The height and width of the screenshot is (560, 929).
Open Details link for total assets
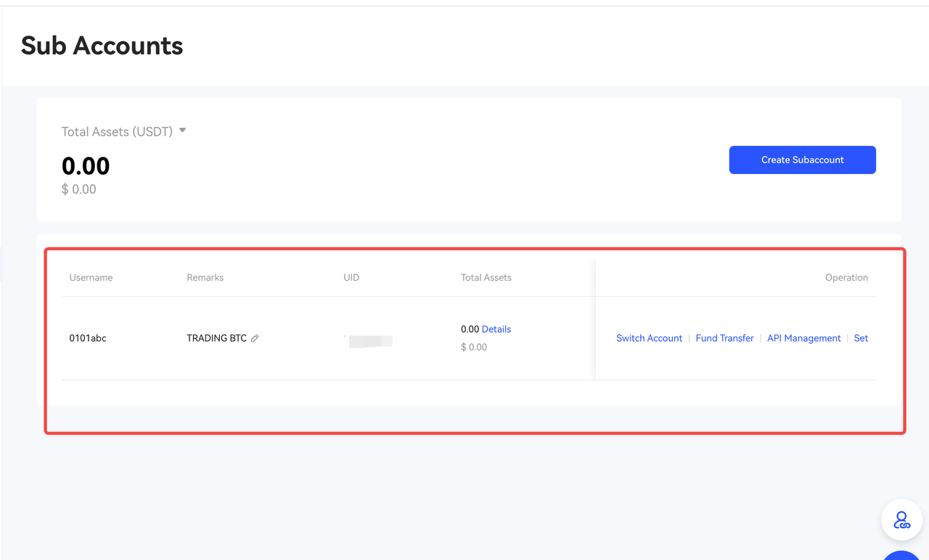click(x=496, y=329)
